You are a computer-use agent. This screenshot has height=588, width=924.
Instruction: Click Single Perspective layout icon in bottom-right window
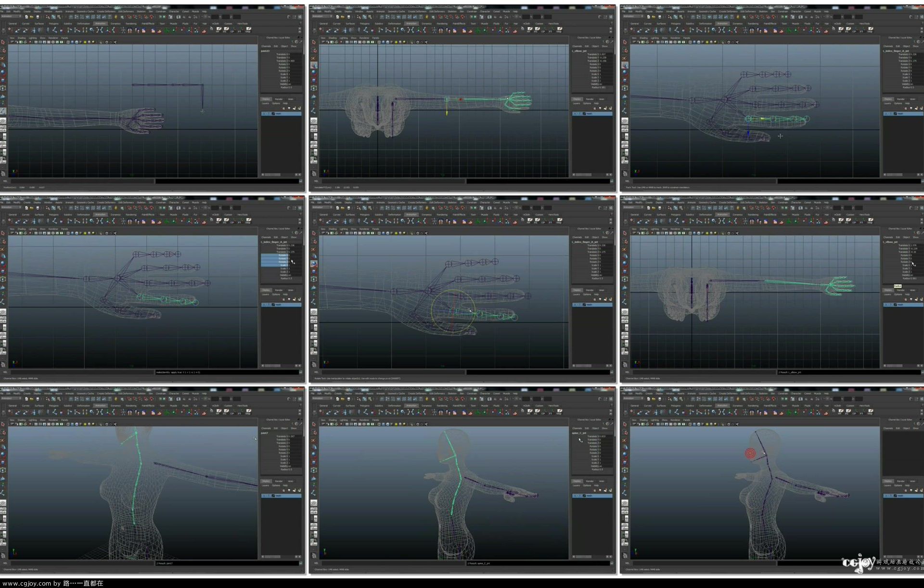(625, 504)
